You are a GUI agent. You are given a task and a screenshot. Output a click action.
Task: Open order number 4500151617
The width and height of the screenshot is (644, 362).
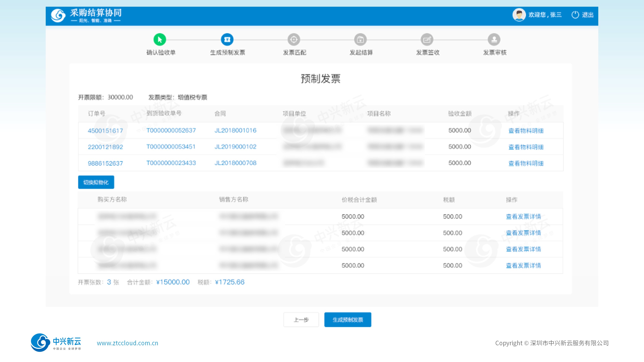point(105,131)
